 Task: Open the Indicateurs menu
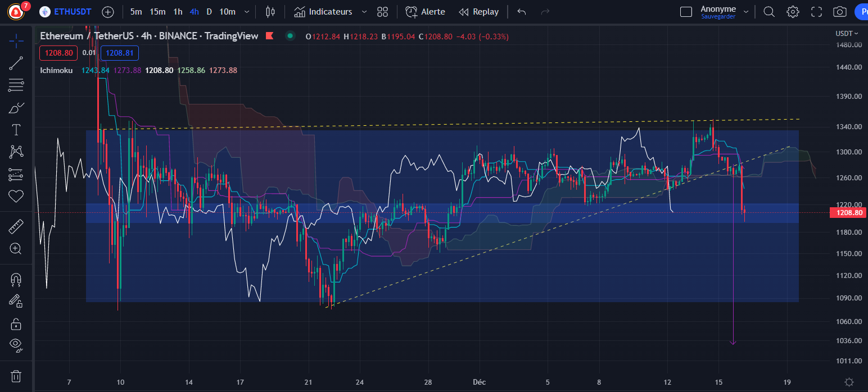[x=330, y=11]
